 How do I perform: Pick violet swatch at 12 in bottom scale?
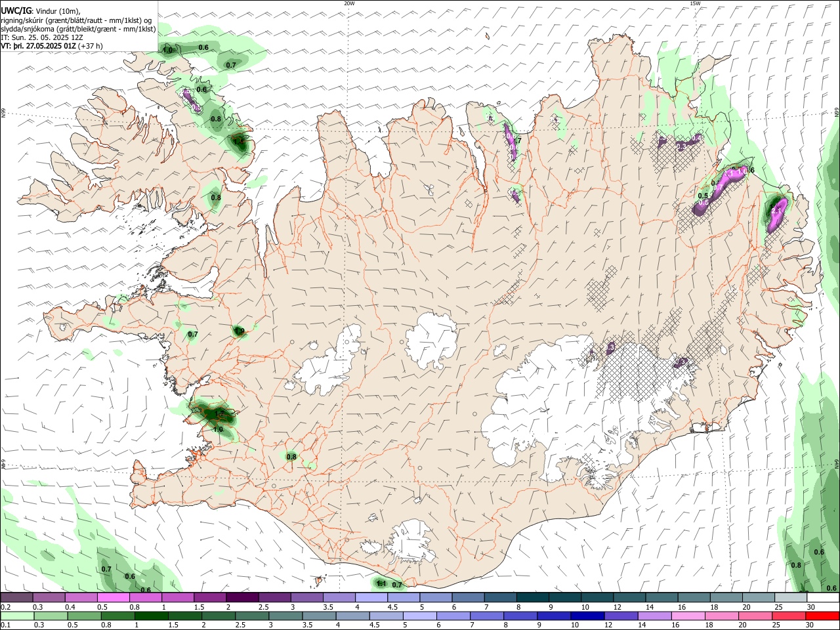(621, 616)
